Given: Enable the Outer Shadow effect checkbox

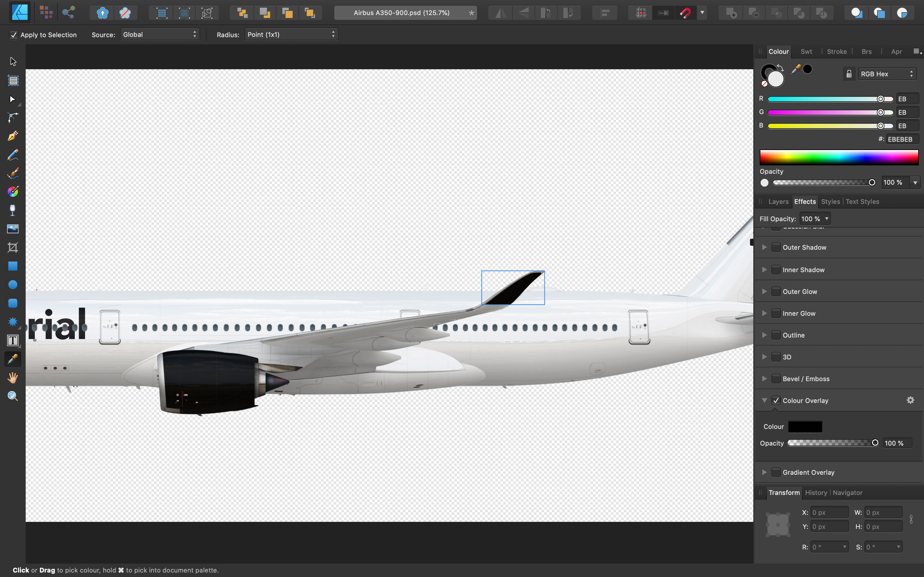Looking at the screenshot, I should (x=775, y=247).
